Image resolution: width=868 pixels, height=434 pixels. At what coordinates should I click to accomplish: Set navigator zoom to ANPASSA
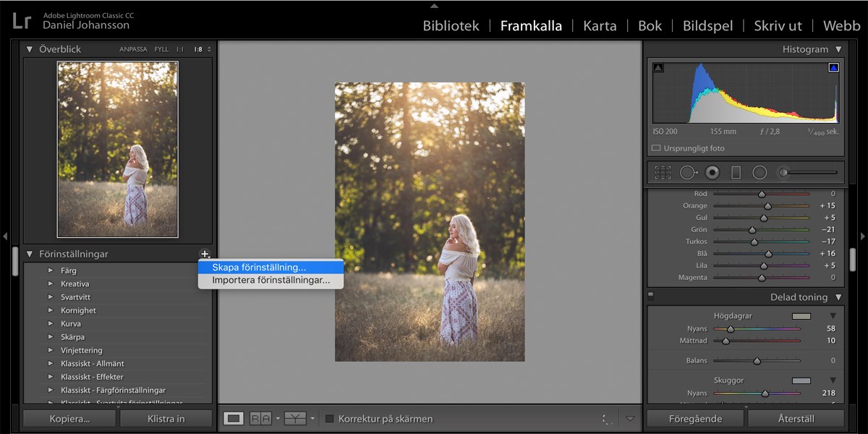[x=133, y=49]
